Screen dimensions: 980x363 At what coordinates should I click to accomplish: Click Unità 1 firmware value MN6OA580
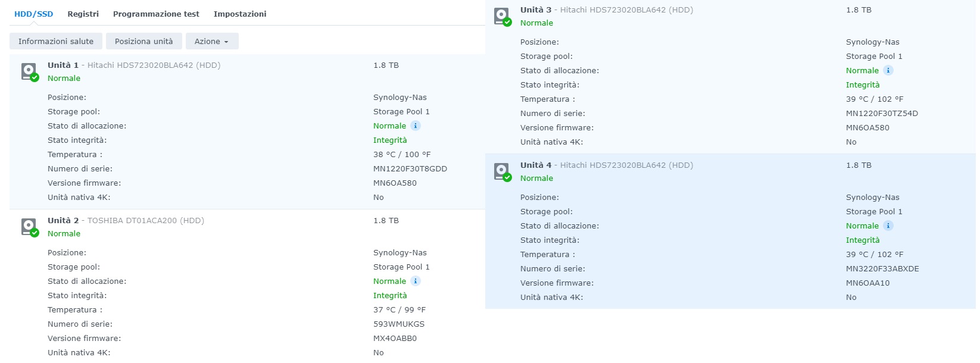pos(395,183)
